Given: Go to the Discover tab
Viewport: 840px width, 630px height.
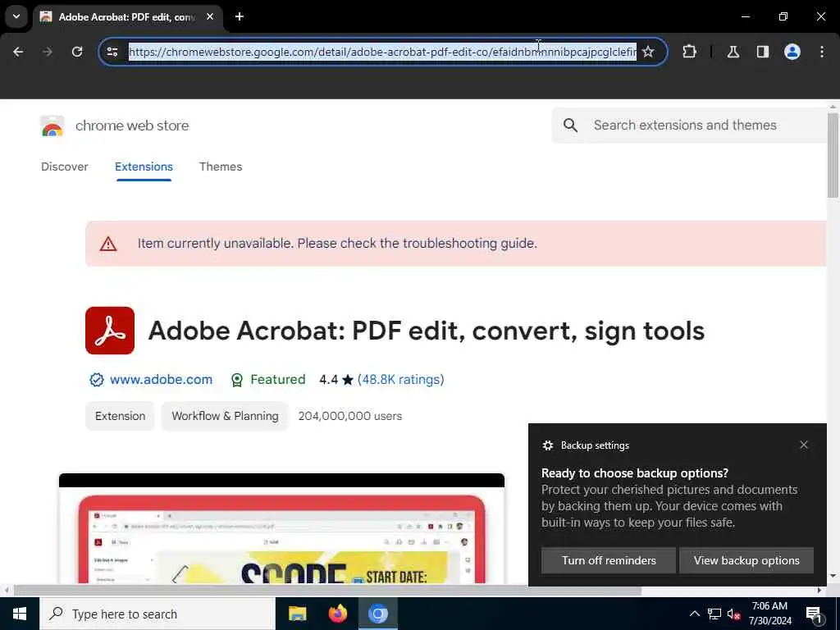Looking at the screenshot, I should [64, 167].
